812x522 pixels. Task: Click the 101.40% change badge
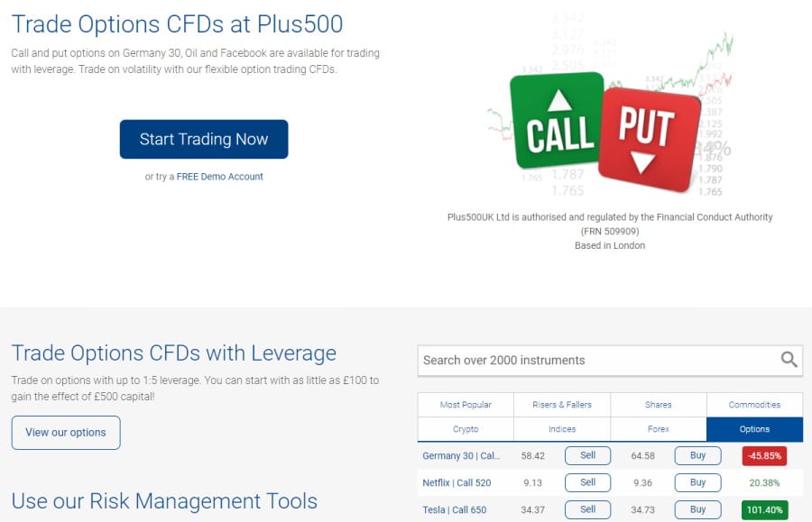tap(764, 509)
